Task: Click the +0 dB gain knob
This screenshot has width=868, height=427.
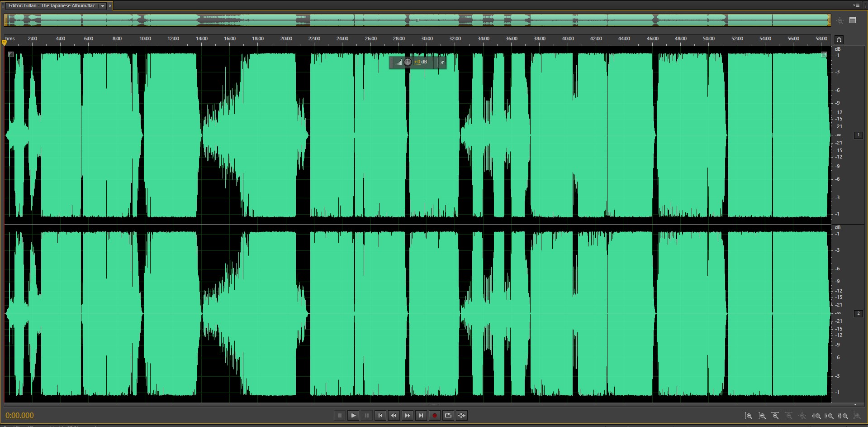Action: click(x=408, y=62)
